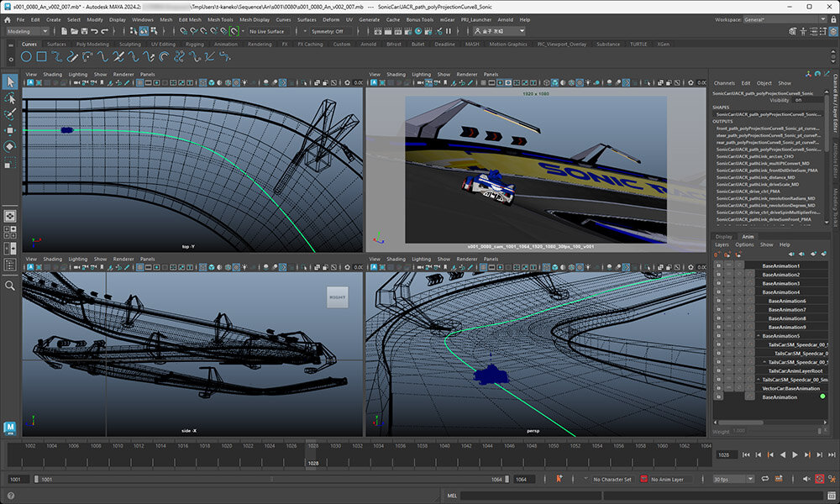Switch to the Display layer tab

[723, 237]
